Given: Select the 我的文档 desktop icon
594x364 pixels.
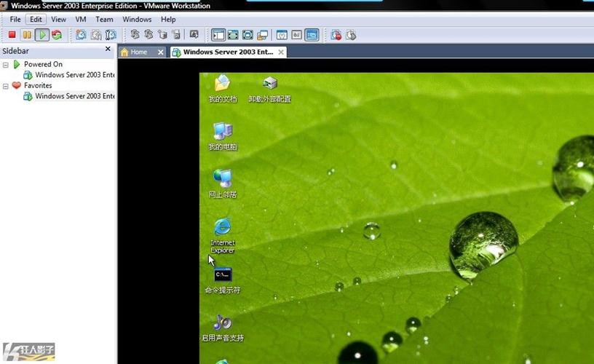Looking at the screenshot, I should pyautogui.click(x=223, y=89).
